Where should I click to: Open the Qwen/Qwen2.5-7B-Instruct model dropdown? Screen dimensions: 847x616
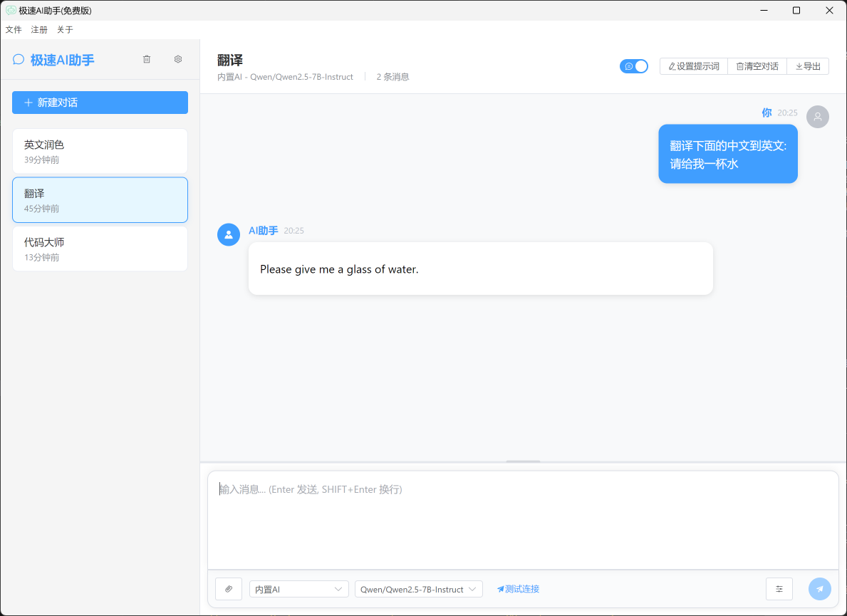pyautogui.click(x=418, y=589)
